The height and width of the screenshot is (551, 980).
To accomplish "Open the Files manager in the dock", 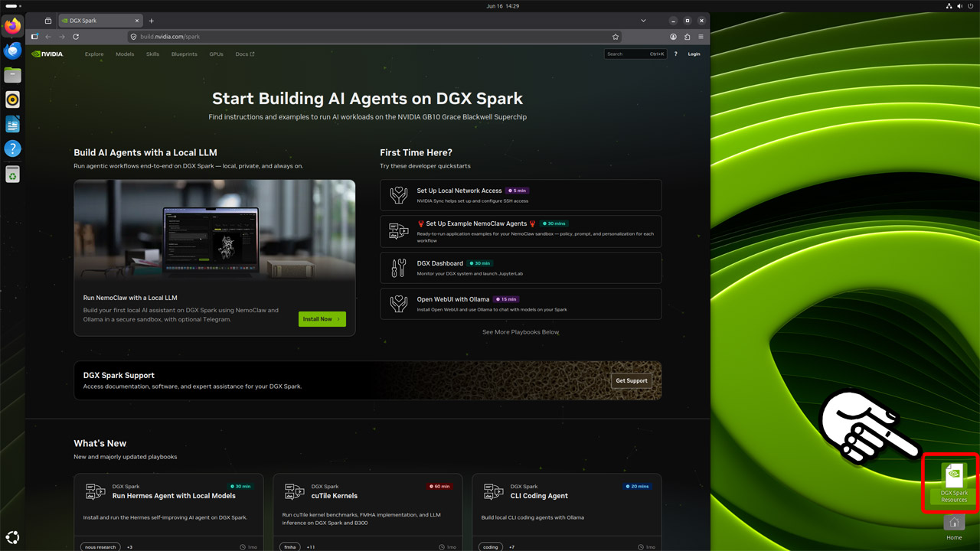I will pyautogui.click(x=12, y=75).
